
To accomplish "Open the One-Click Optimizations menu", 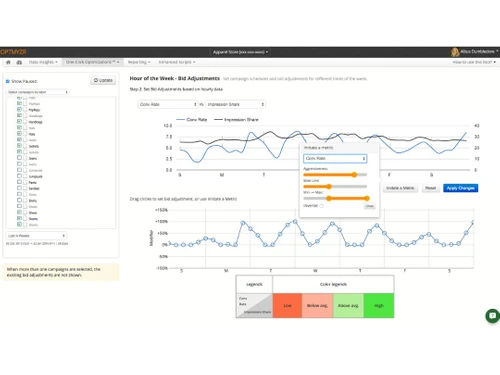I will click(x=92, y=62).
